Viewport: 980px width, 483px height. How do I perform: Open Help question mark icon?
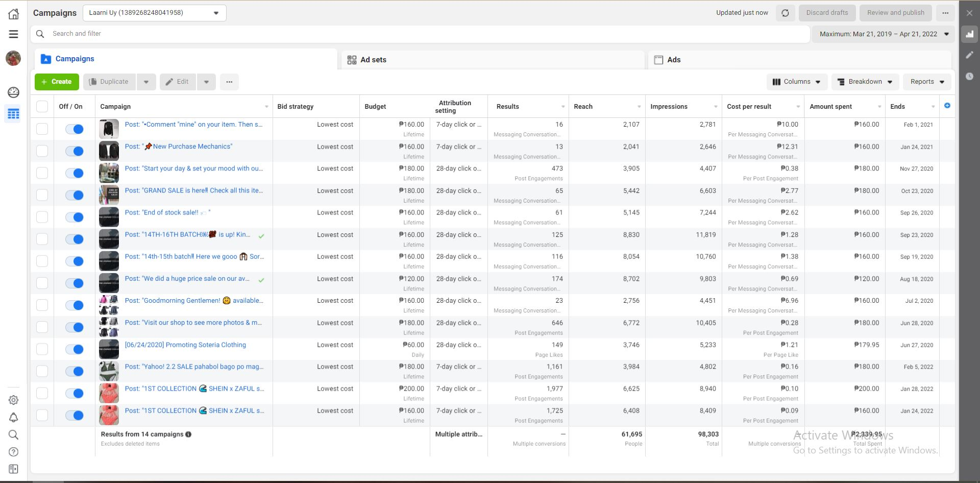pyautogui.click(x=14, y=452)
